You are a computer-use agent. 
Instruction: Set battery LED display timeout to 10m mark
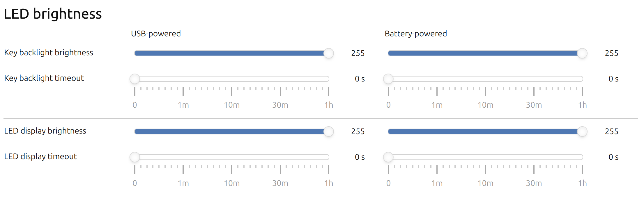point(486,157)
